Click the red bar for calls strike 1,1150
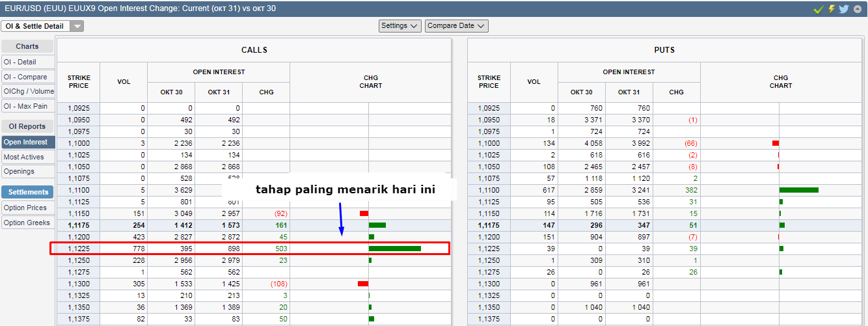 point(364,213)
